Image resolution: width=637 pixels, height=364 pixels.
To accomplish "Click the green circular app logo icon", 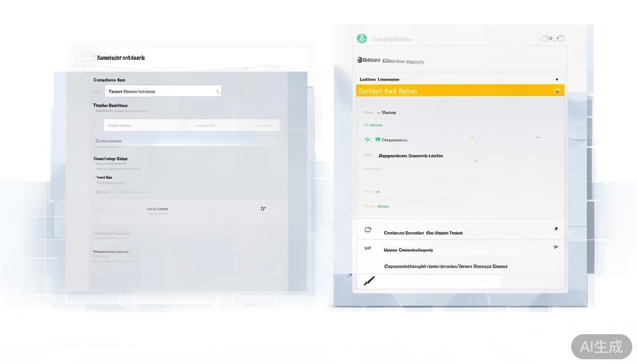I will click(362, 39).
